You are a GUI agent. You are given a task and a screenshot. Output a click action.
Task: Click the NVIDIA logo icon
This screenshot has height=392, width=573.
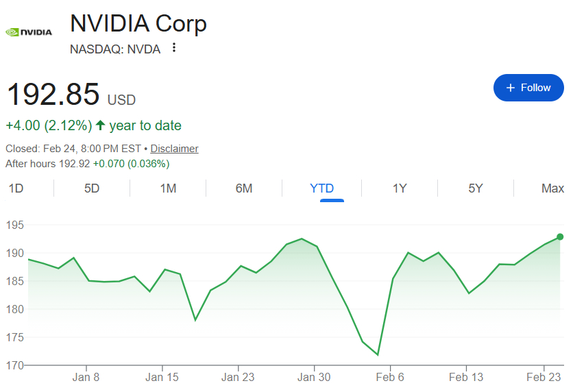click(28, 32)
